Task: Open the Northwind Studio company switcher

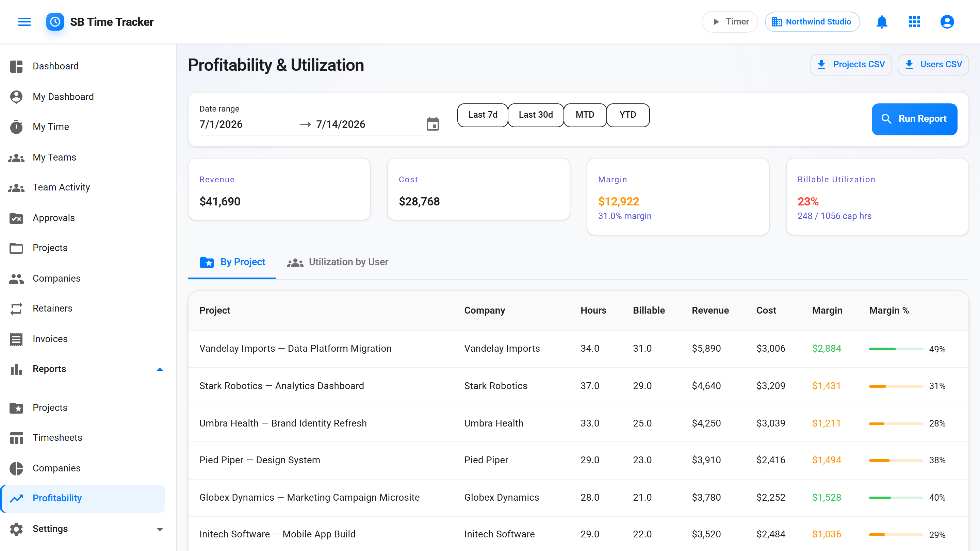Action: pos(812,22)
